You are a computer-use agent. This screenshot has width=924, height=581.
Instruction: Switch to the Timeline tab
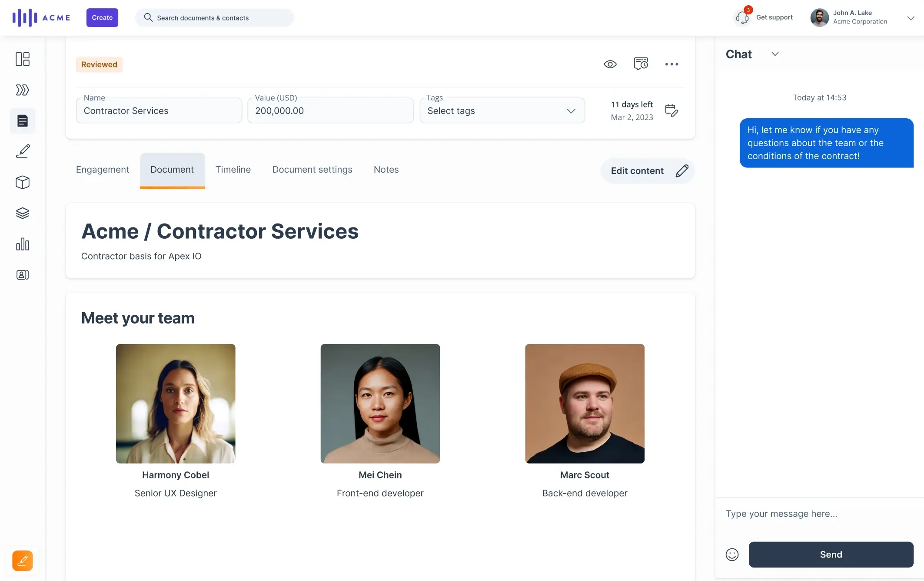(x=233, y=169)
